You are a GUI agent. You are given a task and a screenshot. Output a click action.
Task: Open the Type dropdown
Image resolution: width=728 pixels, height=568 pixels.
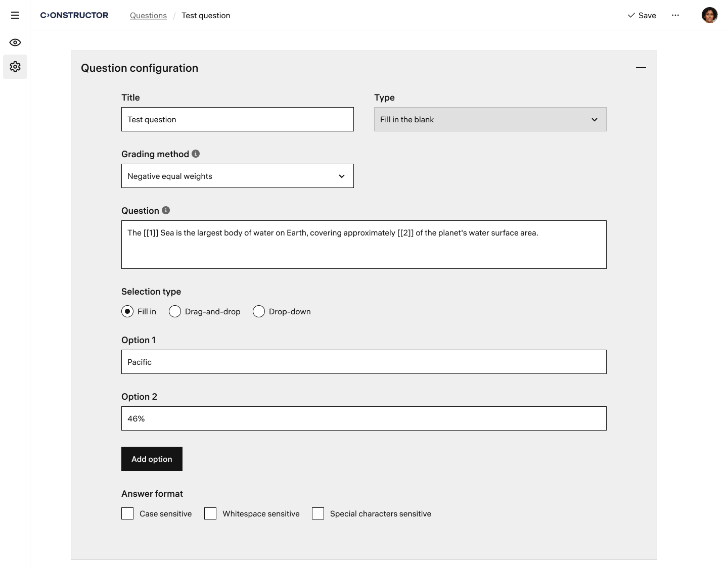[490, 119]
